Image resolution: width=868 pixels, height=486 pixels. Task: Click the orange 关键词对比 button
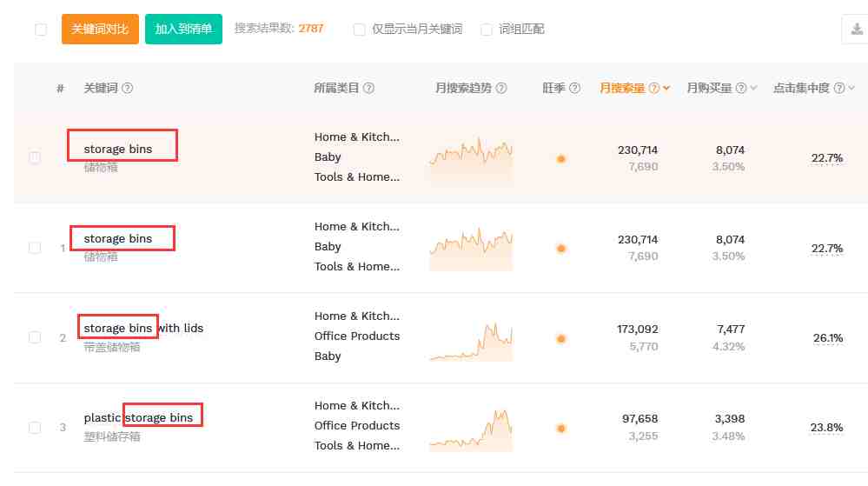tap(100, 29)
